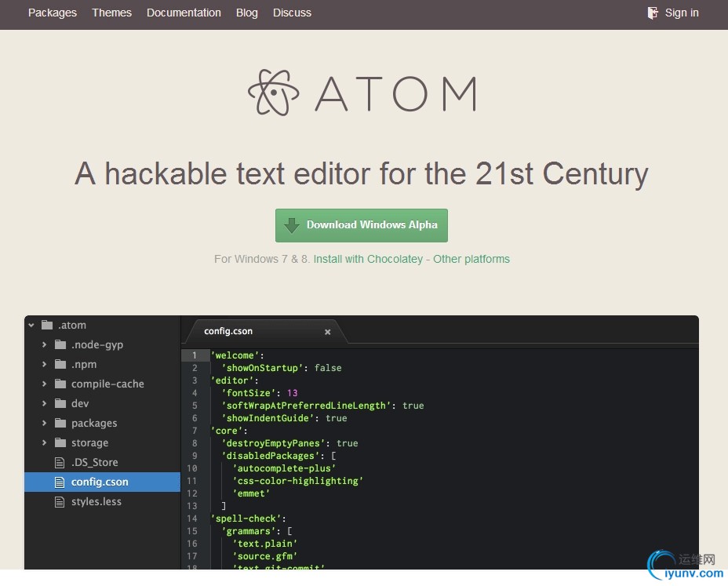The height and width of the screenshot is (586, 728).
Task: Close the config.cson tab
Action: pos(328,332)
